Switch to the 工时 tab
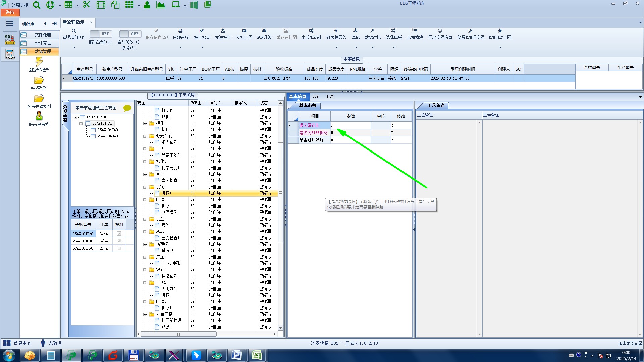 [x=329, y=97]
